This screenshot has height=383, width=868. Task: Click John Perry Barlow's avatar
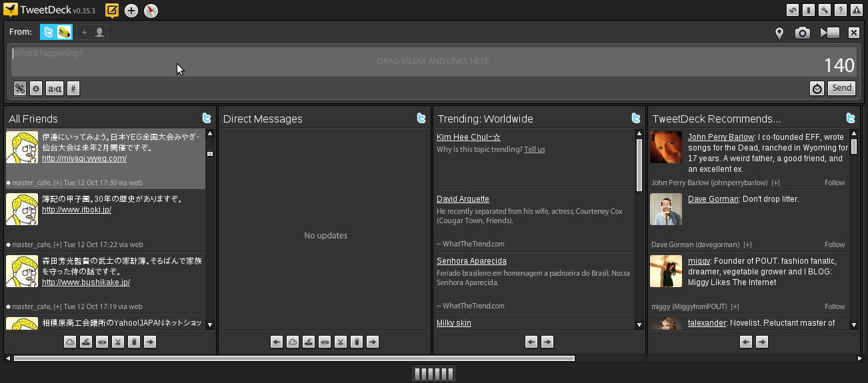[x=666, y=147]
